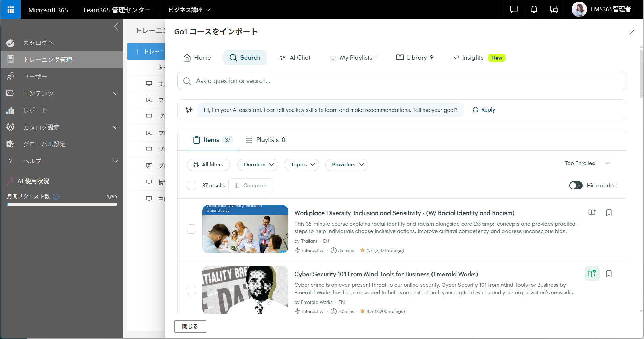
Task: Open the AI Chat tab
Action: coord(295,58)
